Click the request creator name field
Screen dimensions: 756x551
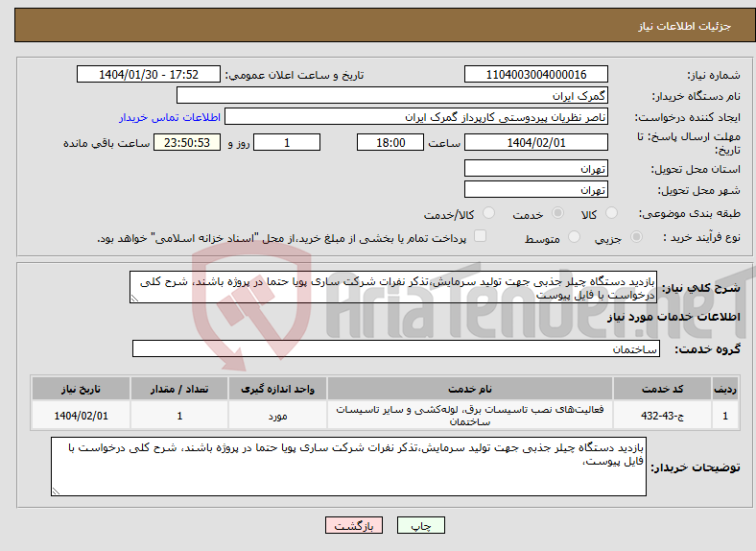416,117
